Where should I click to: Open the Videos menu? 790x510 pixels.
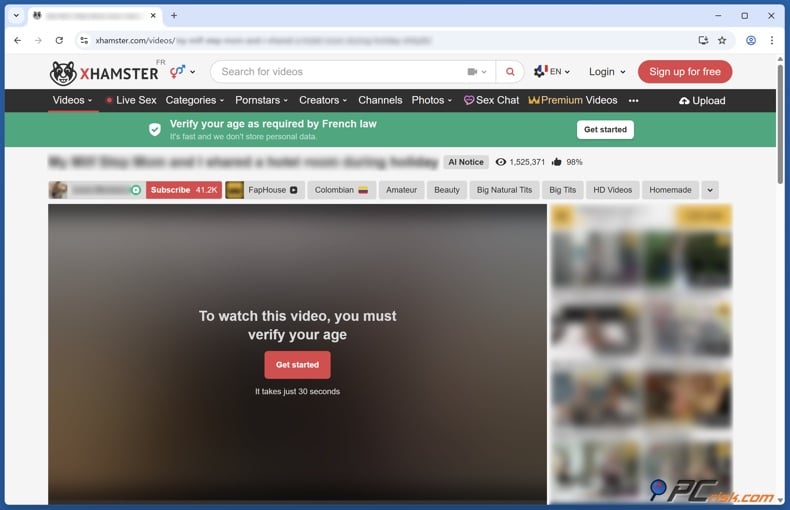73,100
